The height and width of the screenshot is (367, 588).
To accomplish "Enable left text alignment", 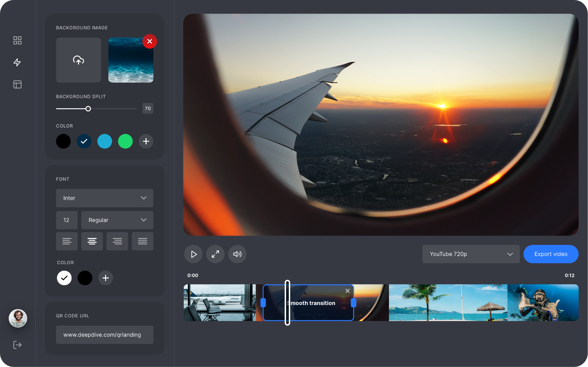I will point(67,241).
